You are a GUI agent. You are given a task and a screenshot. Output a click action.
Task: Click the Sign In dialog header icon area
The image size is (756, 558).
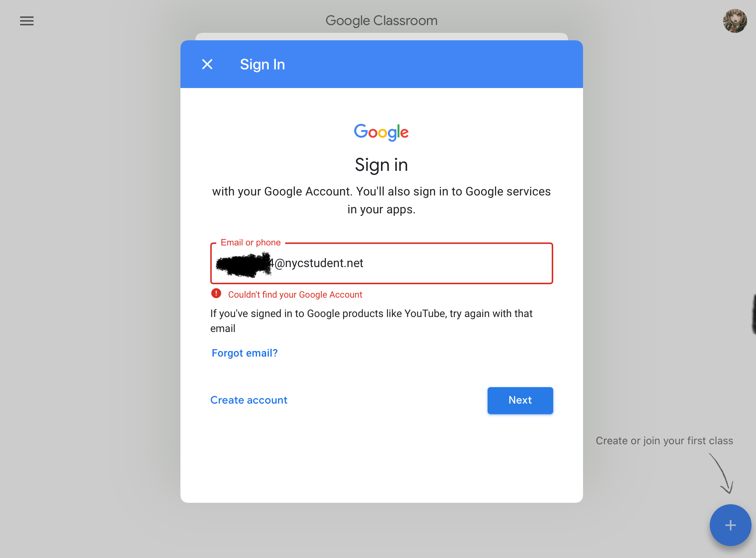pos(208,65)
